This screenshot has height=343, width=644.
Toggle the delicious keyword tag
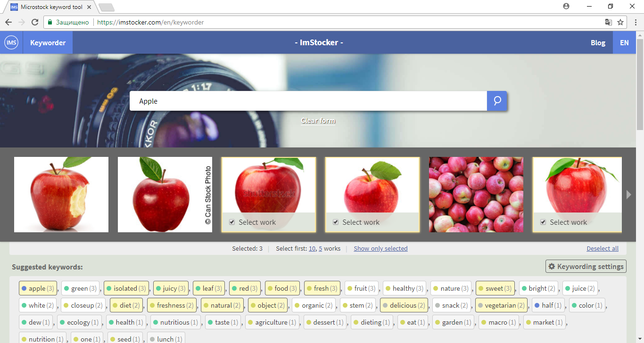coord(404,305)
